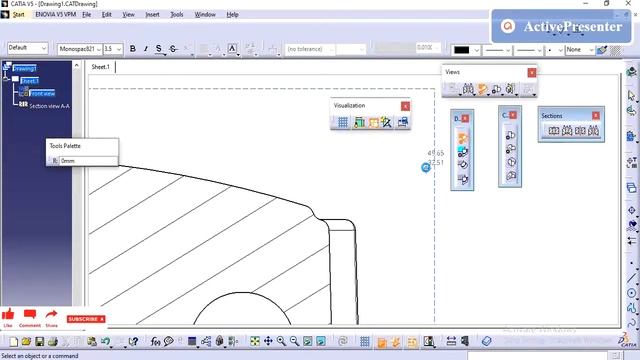
Task: Toggle the framed A text option
Action: (232, 49)
